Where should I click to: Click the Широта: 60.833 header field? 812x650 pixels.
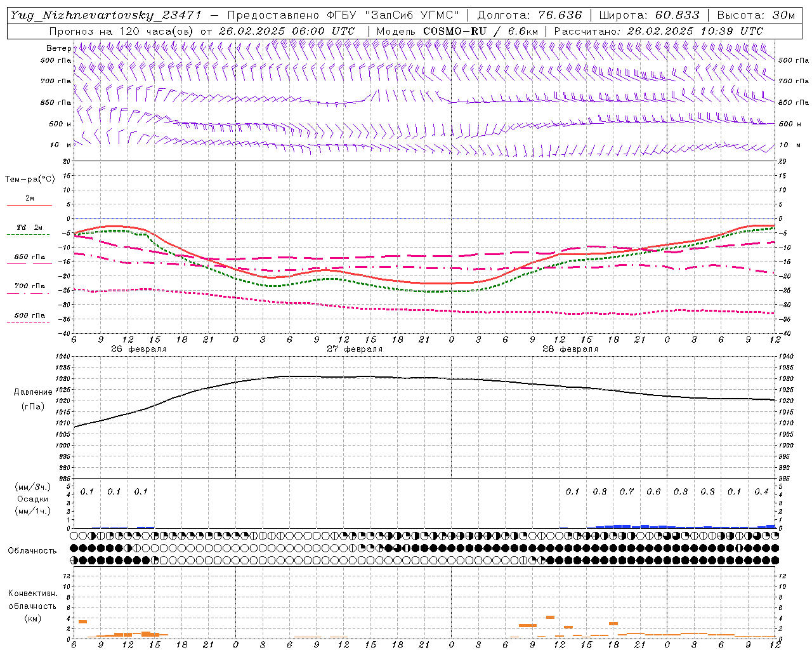(649, 15)
